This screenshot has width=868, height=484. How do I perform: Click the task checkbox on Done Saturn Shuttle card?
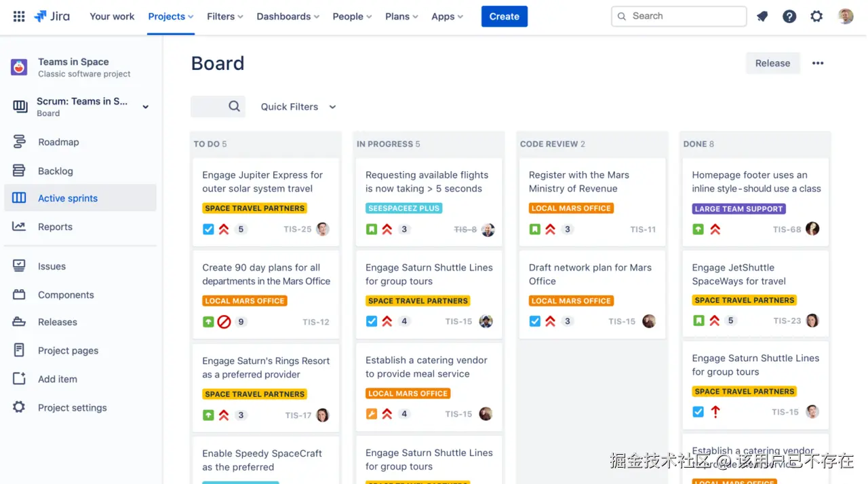698,411
